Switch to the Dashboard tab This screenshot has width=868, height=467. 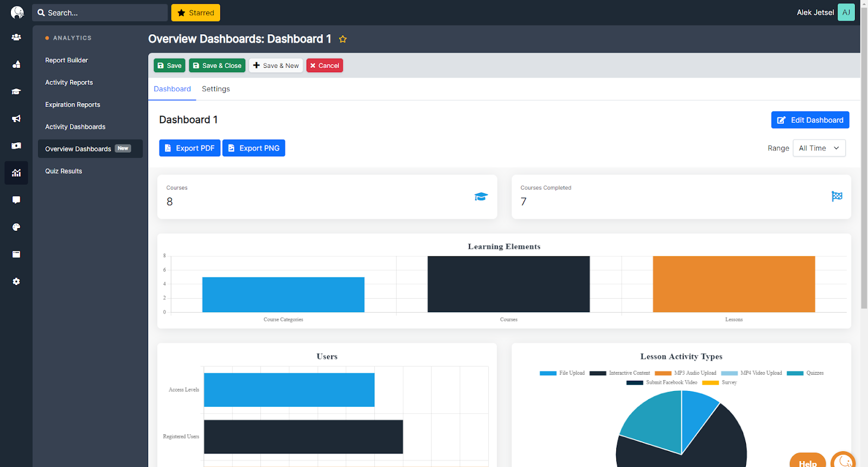[x=173, y=89]
